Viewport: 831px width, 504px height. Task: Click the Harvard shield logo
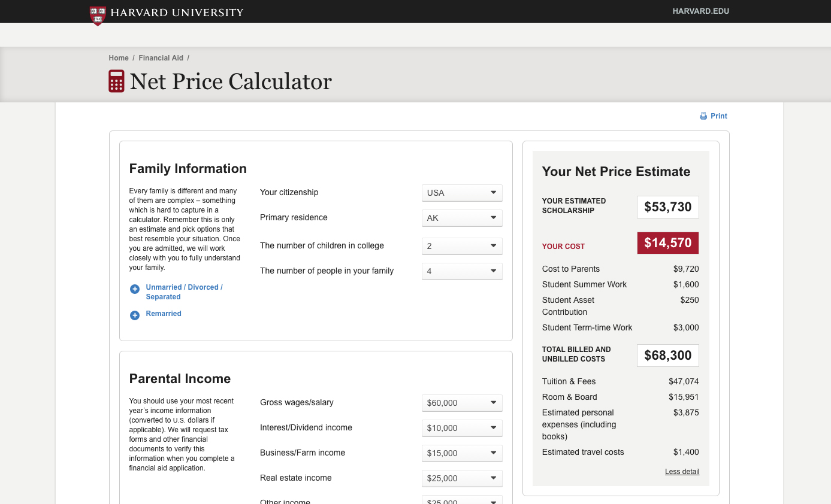98,16
